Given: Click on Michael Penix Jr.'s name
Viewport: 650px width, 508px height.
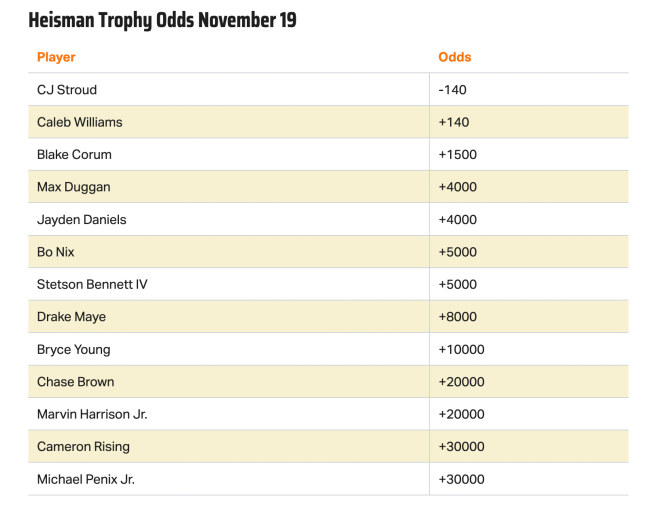Looking at the screenshot, I should (86, 479).
